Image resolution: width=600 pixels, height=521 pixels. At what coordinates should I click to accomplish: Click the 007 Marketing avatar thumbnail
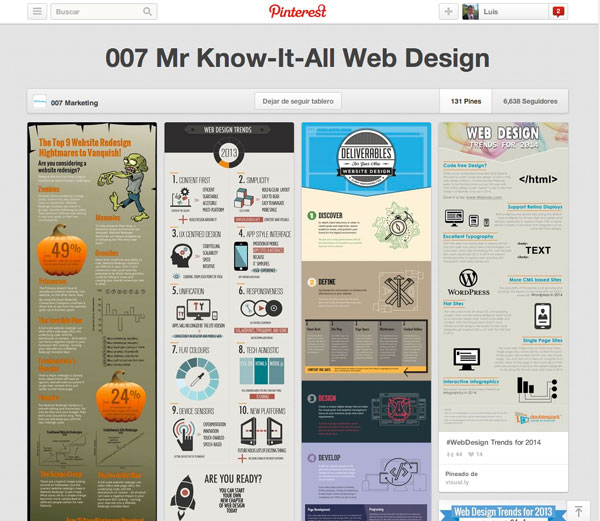[39, 102]
